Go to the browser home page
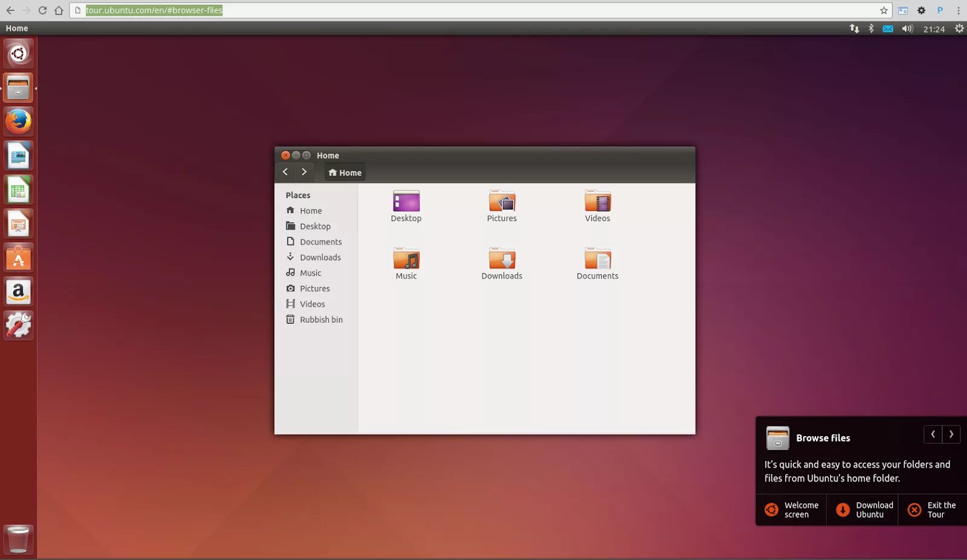Viewport: 967px width, 560px height. pos(59,10)
